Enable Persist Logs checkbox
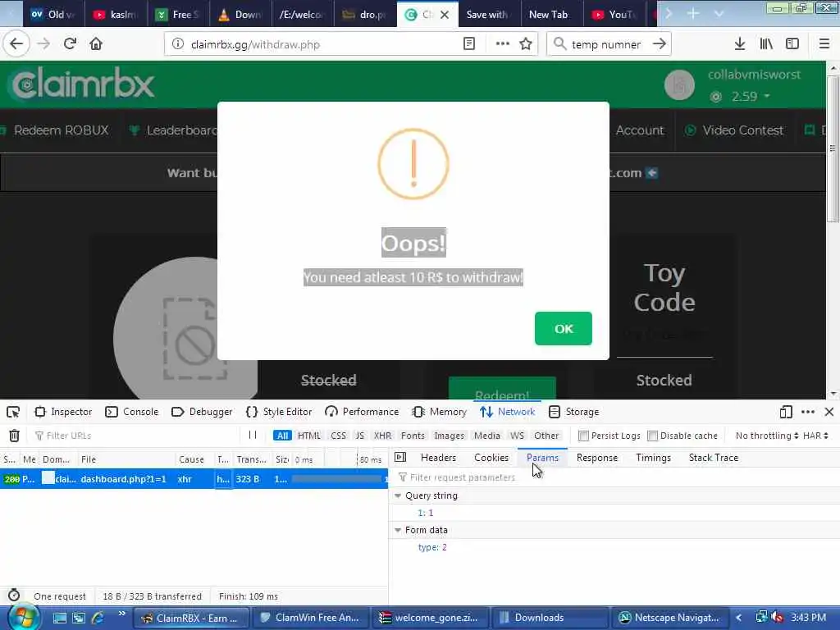 [x=583, y=436]
